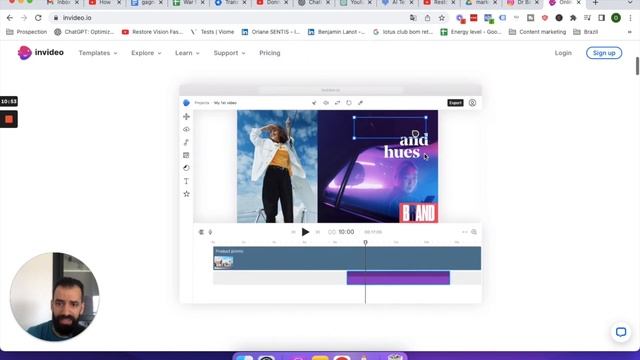Click the Sign up button
The height and width of the screenshot is (360, 640).
click(604, 53)
